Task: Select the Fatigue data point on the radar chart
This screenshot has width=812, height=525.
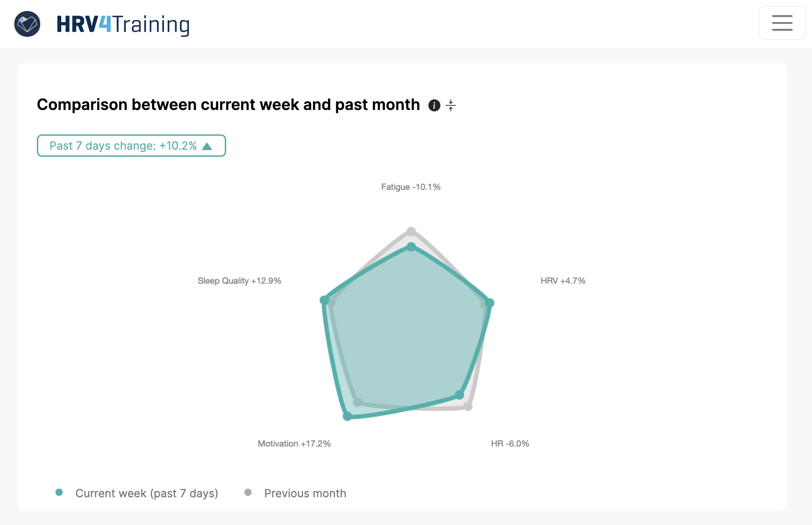Action: 411,245
